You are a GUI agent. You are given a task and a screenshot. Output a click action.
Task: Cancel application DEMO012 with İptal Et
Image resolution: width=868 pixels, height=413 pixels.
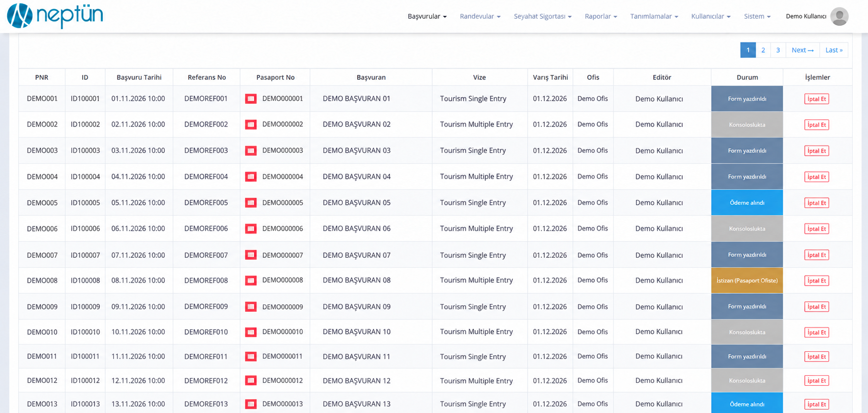pos(817,381)
